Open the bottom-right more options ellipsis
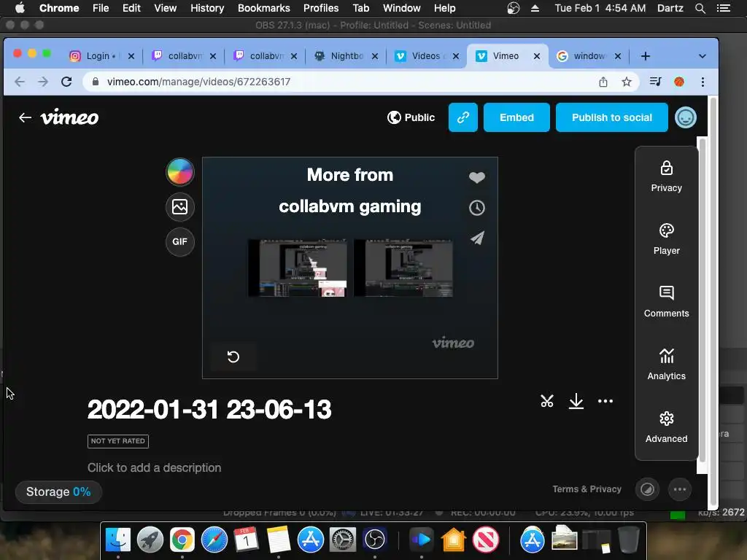This screenshot has height=560, width=747. (679, 489)
